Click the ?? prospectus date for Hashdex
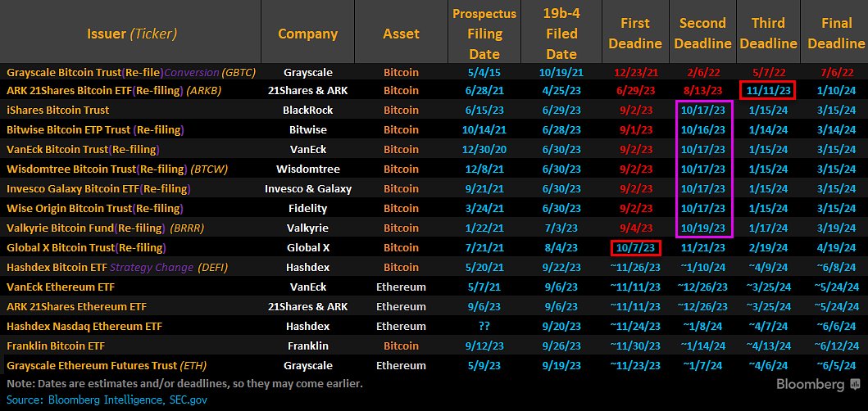The height and width of the screenshot is (411, 868). [484, 326]
